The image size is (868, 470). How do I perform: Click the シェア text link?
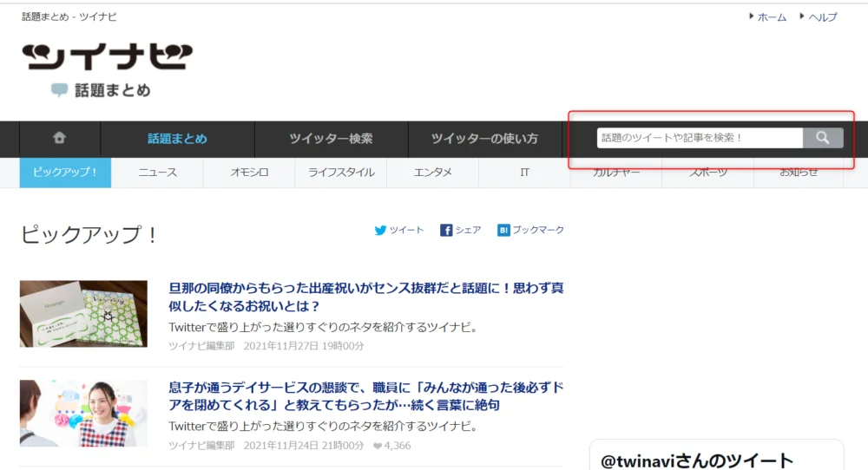click(x=468, y=230)
